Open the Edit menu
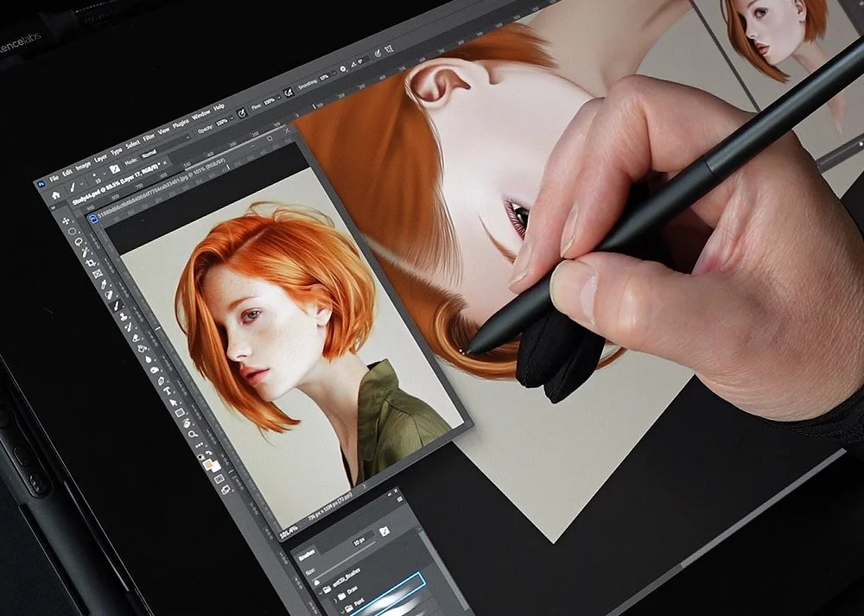This screenshot has width=864, height=616. point(67,173)
